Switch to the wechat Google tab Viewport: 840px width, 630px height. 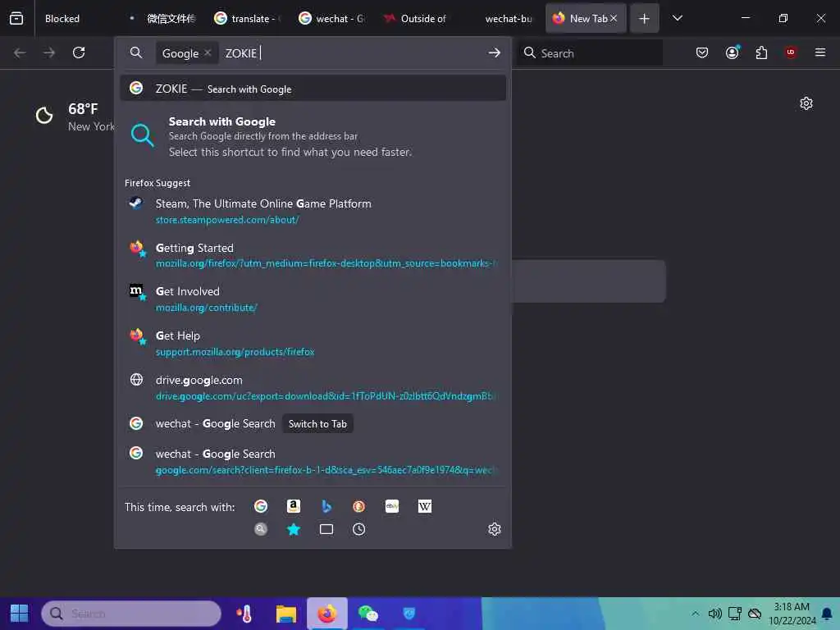332,18
